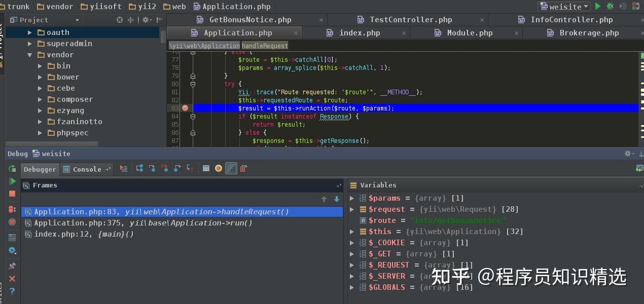Expand the vendor folder in Project panel
This screenshot has width=644, height=304.
(30, 54)
